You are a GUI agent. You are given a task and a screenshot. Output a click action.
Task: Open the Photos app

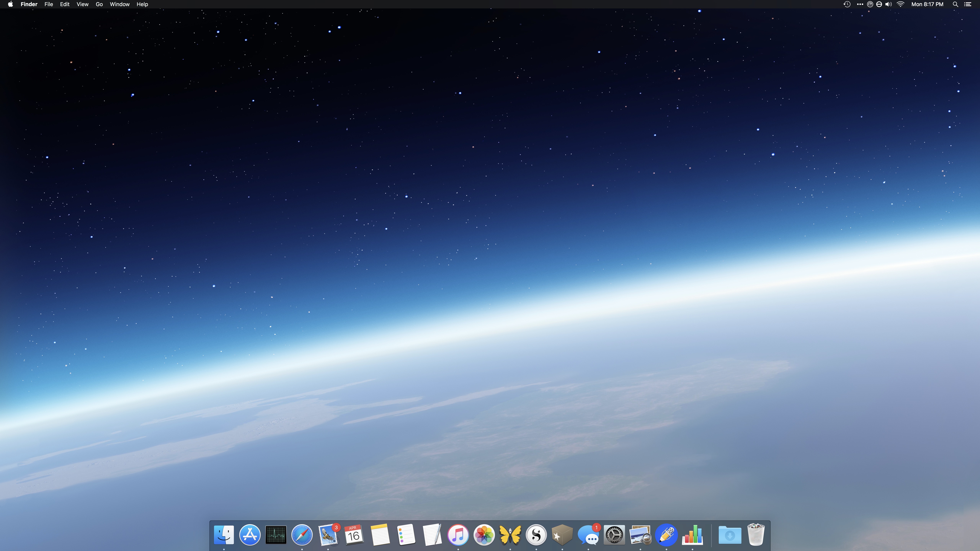click(484, 535)
